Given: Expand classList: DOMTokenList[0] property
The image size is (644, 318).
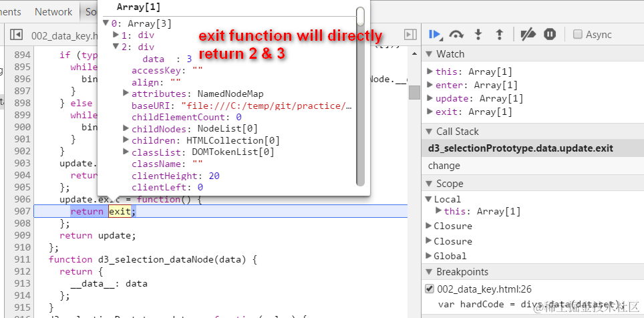Looking at the screenshot, I should click(x=126, y=152).
